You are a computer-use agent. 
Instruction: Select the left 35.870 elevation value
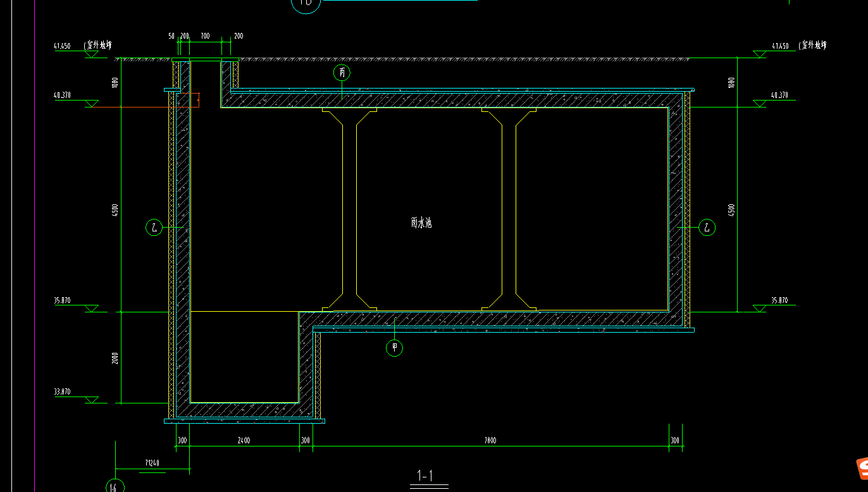(x=62, y=300)
